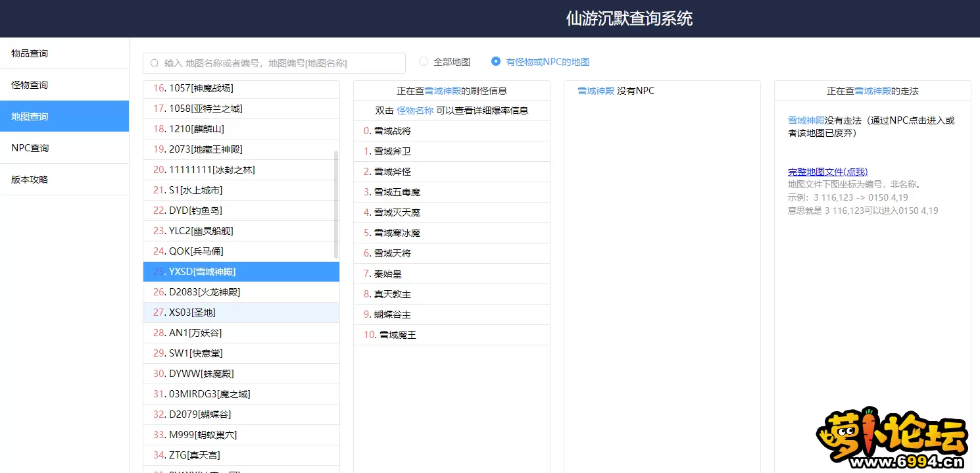This screenshot has height=473, width=980.
Task: Select map DYD[钓鱼岛]
Action: [x=241, y=211]
